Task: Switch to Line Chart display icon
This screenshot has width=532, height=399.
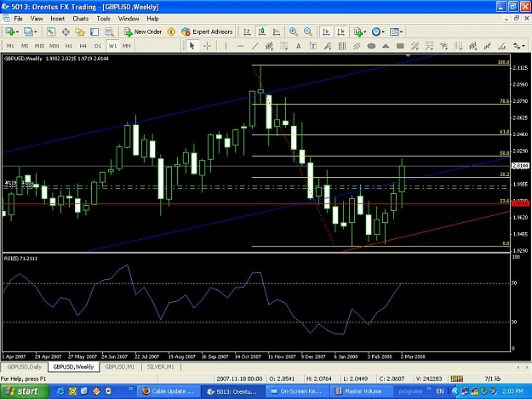Action: point(277,31)
